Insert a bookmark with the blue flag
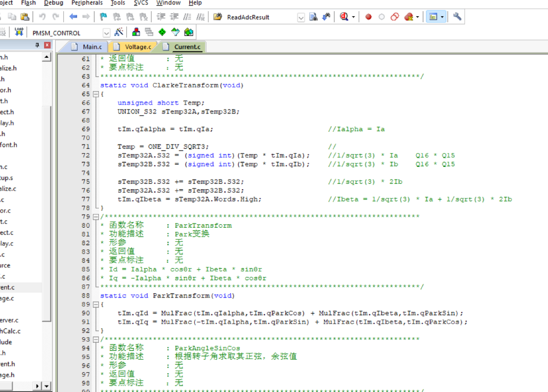Screen dimensions: 548x392 coord(104,16)
